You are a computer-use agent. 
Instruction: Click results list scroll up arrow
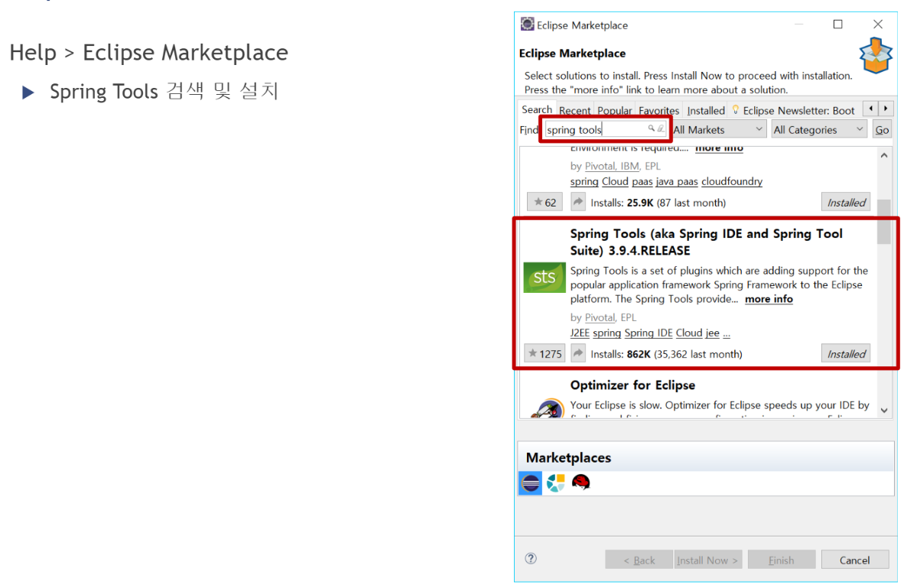(884, 155)
